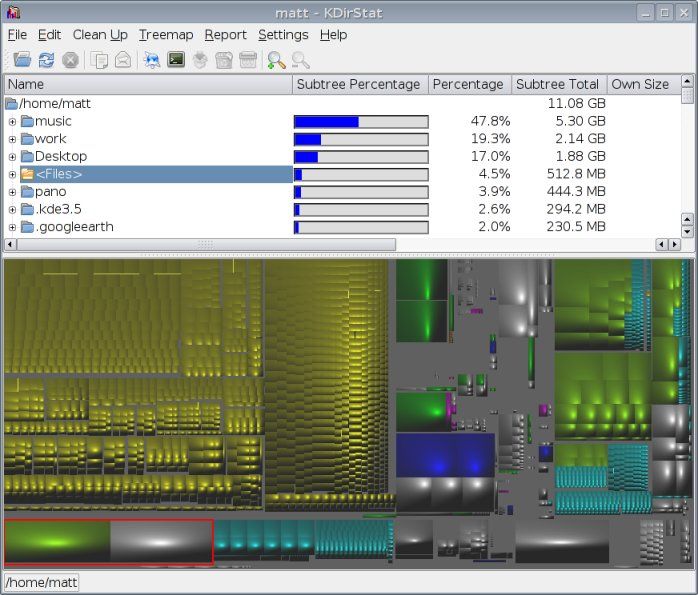Sort by Subtree Total column header
This screenshot has height=595, width=698.
[559, 84]
